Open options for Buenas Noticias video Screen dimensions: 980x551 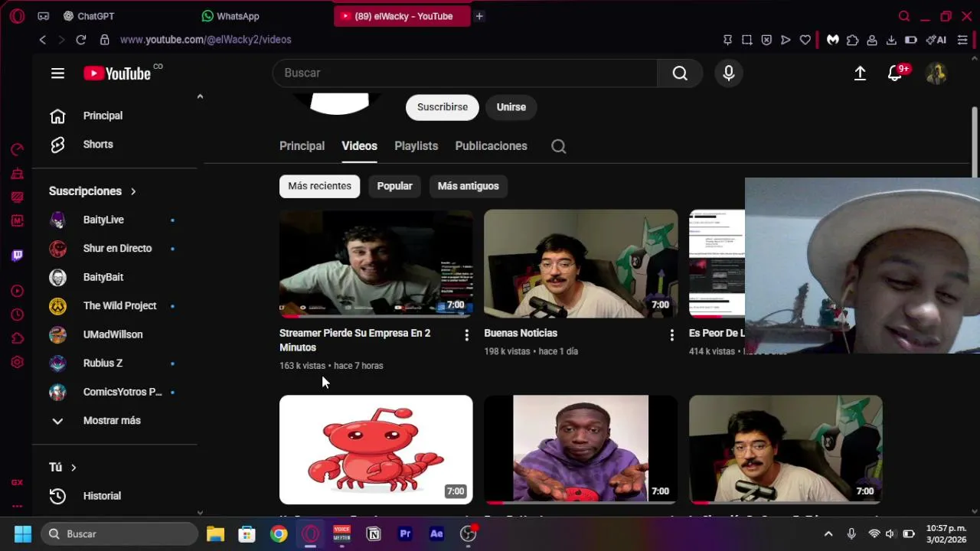point(671,335)
